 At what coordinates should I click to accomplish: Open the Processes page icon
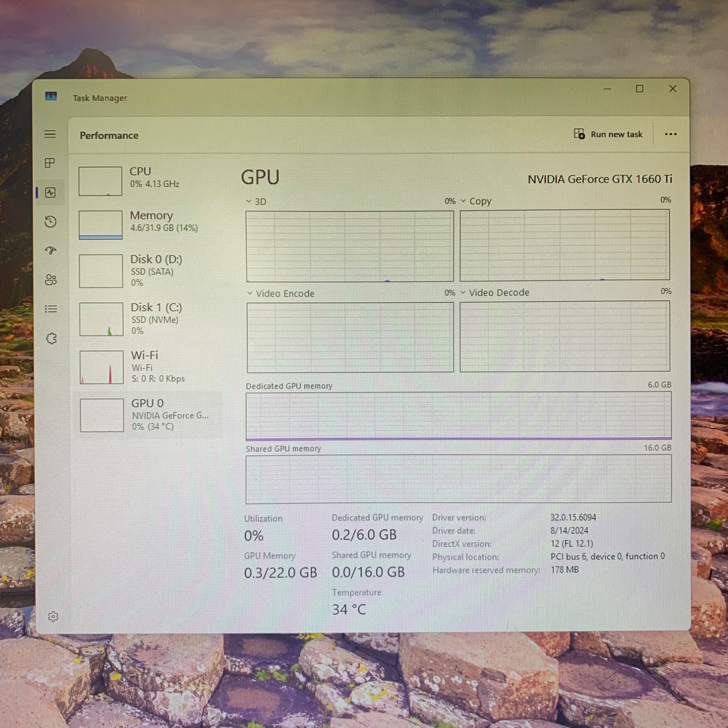click(50, 163)
